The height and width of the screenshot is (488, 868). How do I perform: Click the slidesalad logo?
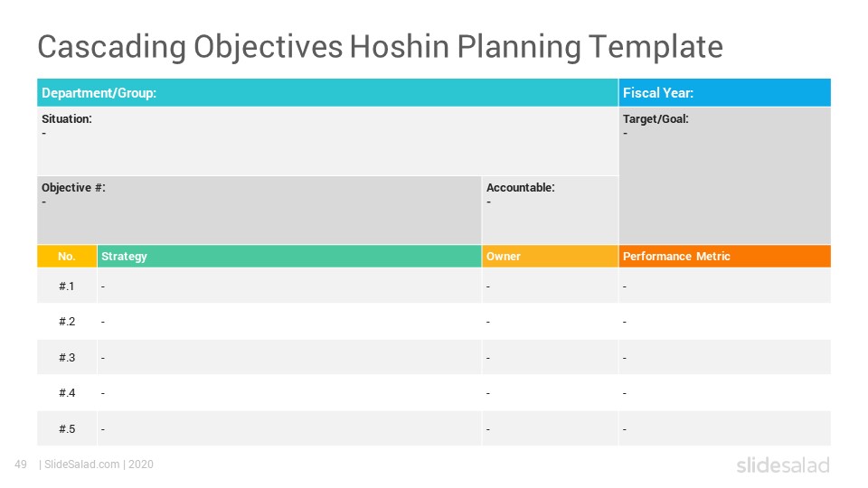[783, 465]
